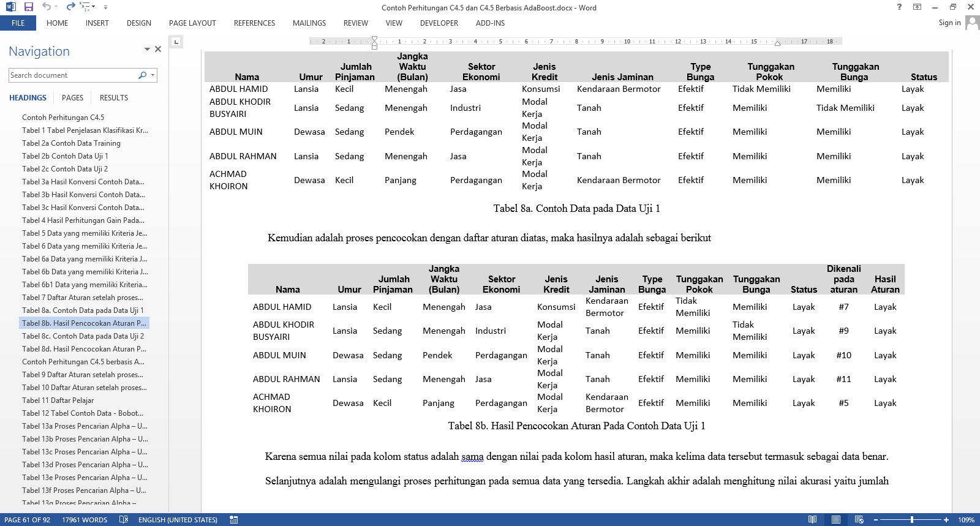Click the zoom slider handle
Screen dimensions: 980x526
point(912,519)
